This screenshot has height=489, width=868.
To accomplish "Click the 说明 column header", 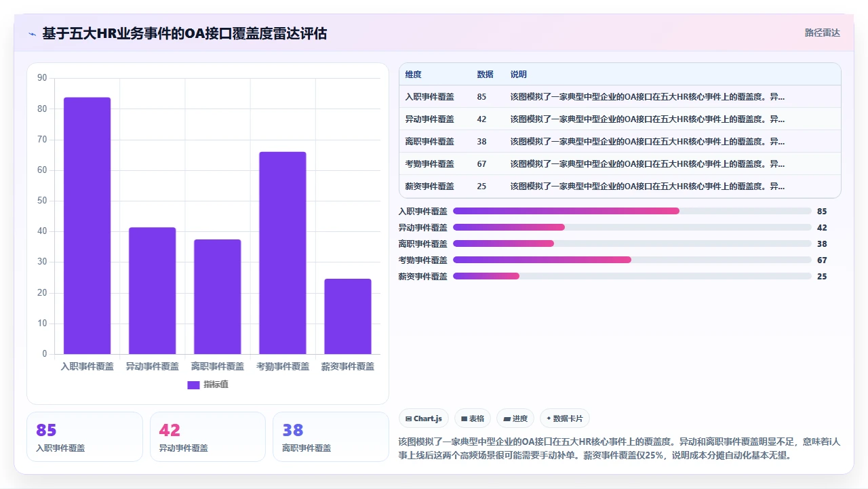I will pos(519,75).
